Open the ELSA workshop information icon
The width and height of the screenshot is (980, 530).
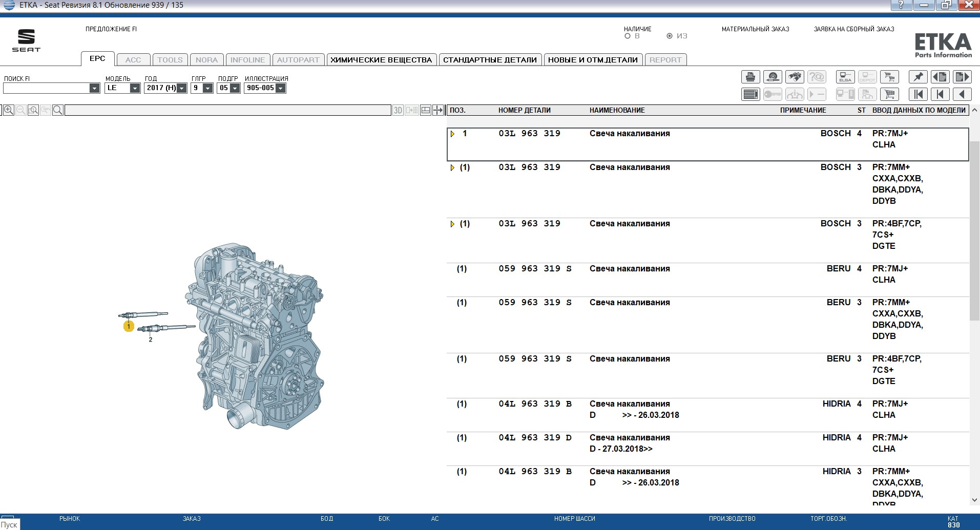pos(845,77)
